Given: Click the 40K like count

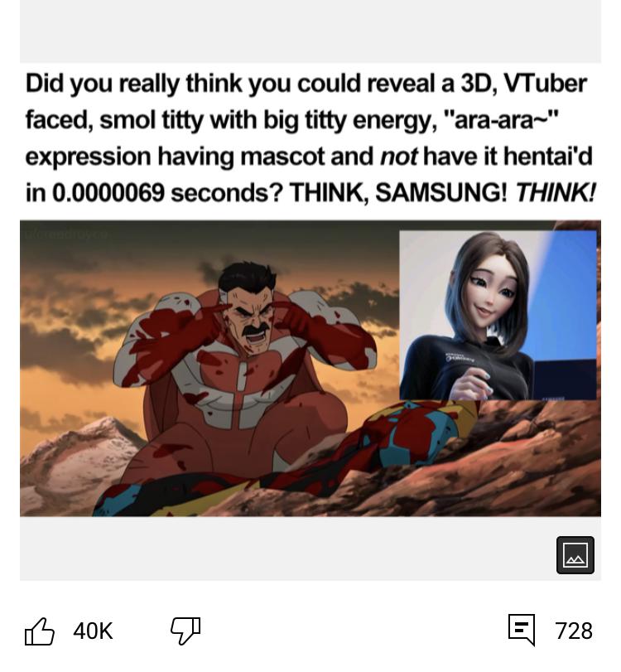Looking at the screenshot, I should point(93,631).
